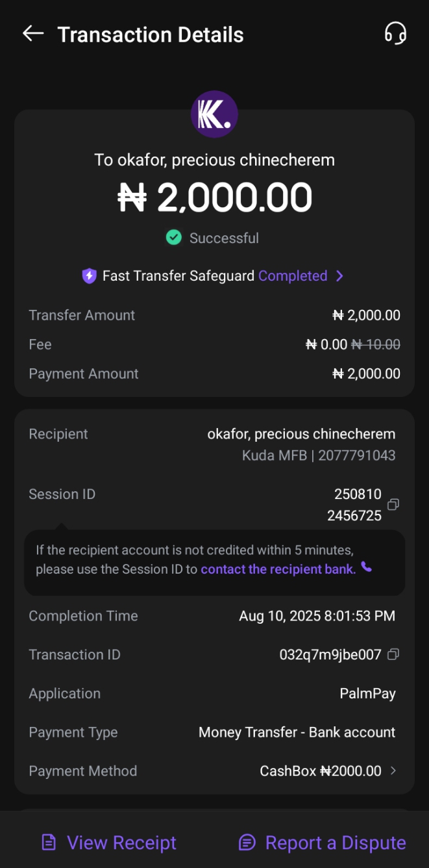Open View Receipt
The width and height of the screenshot is (429, 868).
point(121,843)
